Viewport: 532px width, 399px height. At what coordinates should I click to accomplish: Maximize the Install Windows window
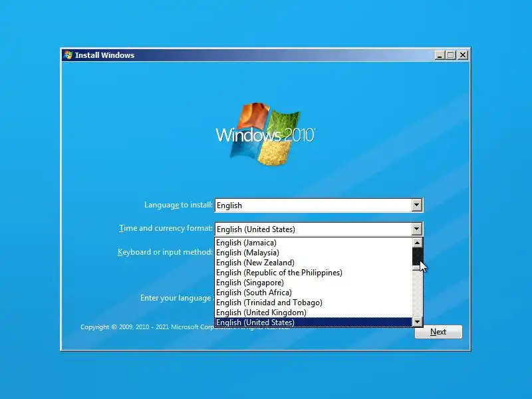pyautogui.click(x=451, y=55)
